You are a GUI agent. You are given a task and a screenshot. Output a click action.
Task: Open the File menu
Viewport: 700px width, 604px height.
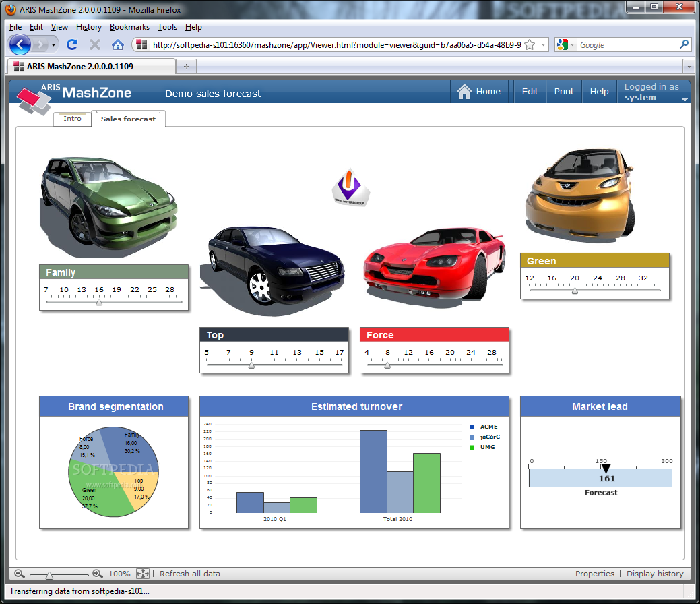click(x=15, y=27)
